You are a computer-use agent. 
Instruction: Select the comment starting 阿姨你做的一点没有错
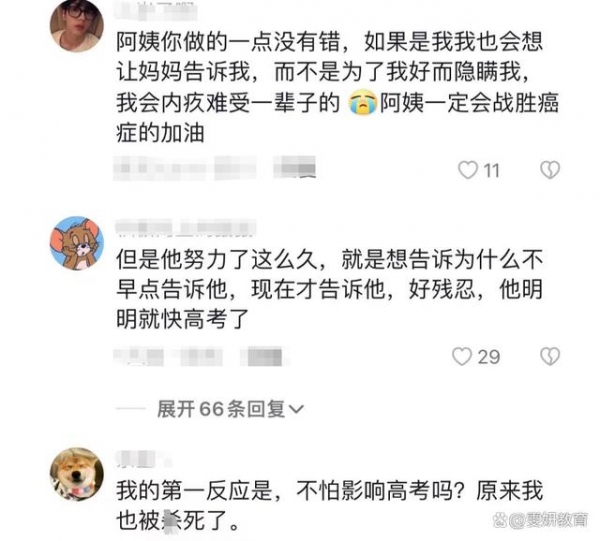tap(338, 87)
